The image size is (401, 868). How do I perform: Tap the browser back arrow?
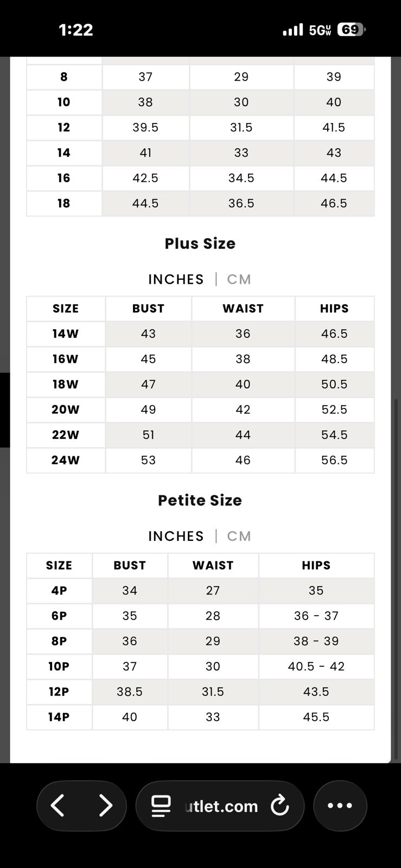point(58,806)
